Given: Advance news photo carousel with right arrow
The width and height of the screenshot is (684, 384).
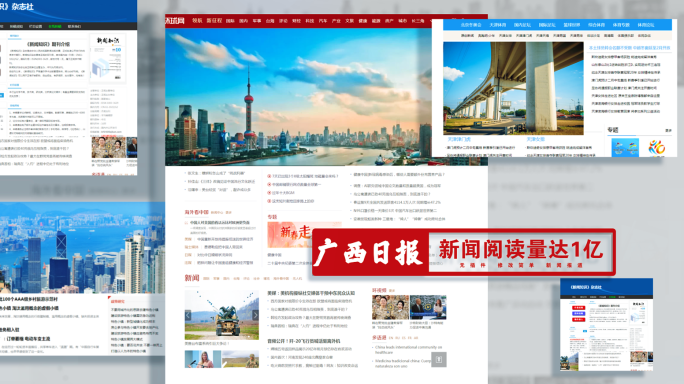Looking at the screenshot, I should (x=255, y=315).
